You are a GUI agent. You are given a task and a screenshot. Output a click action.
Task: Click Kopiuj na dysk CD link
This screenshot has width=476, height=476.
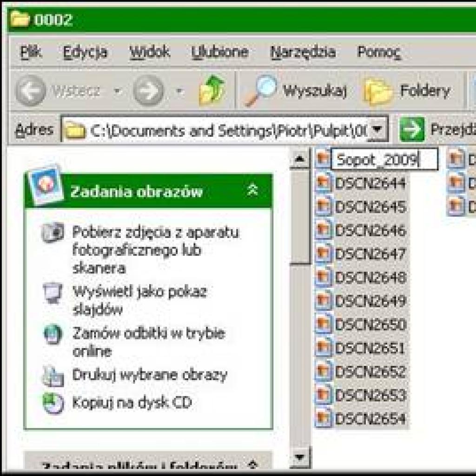(132, 403)
